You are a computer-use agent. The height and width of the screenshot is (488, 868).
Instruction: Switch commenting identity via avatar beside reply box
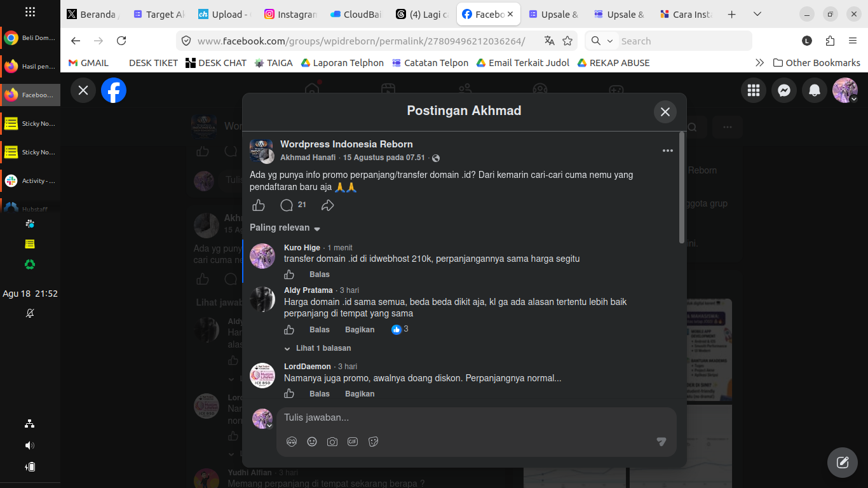click(x=262, y=419)
